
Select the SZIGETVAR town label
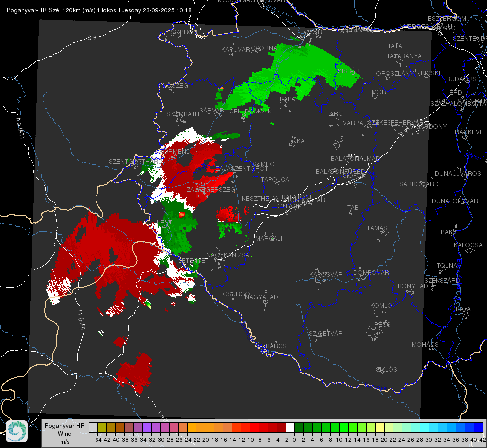point(325,334)
